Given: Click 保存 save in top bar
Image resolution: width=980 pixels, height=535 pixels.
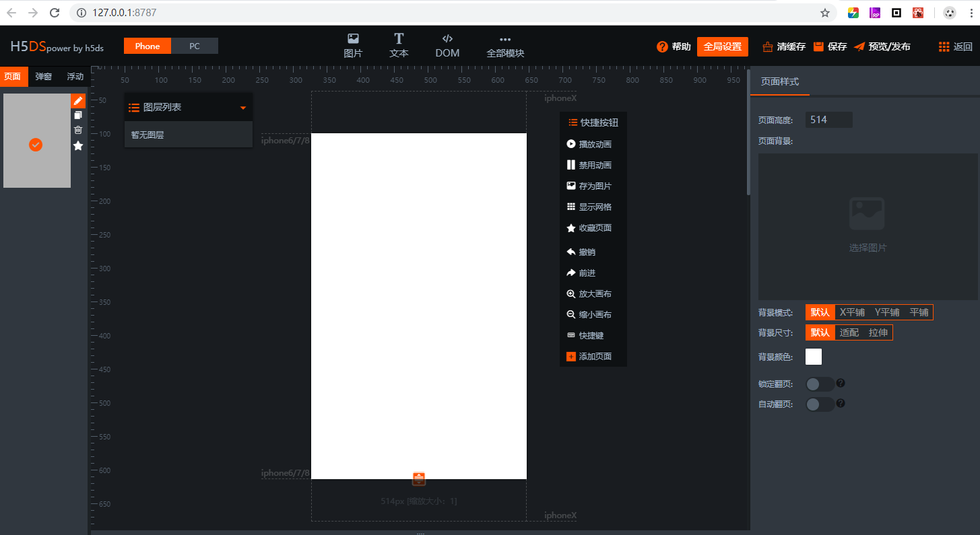Looking at the screenshot, I should click(x=830, y=46).
